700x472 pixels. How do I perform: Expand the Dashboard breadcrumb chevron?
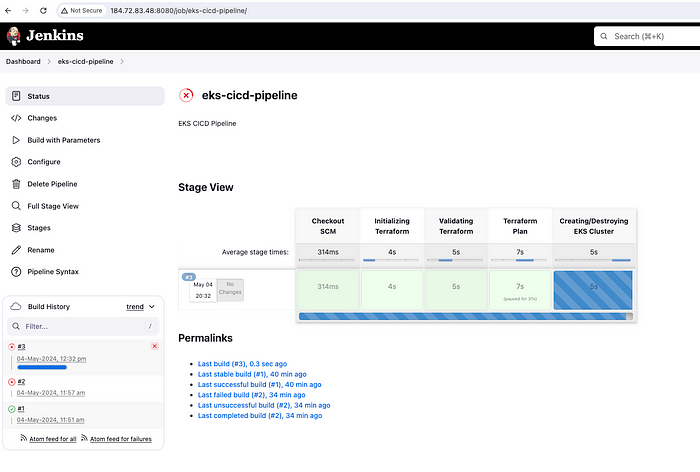coord(49,62)
